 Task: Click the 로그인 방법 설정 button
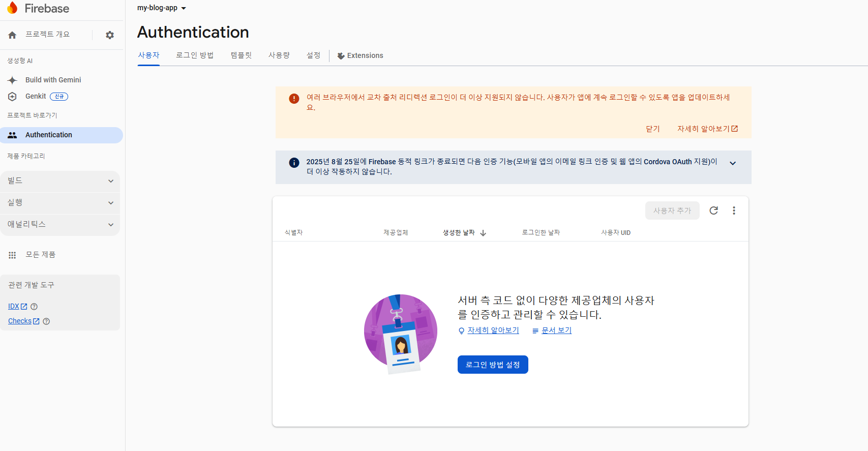point(493,365)
